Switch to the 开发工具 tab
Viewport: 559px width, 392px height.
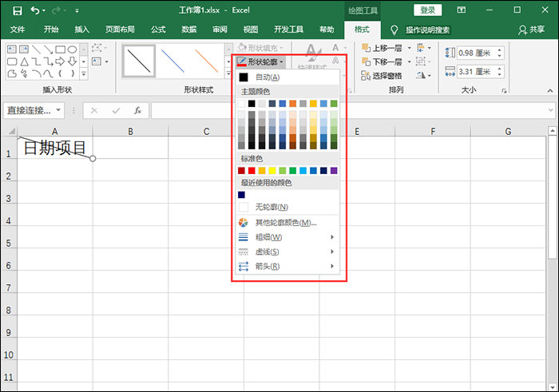pos(288,30)
